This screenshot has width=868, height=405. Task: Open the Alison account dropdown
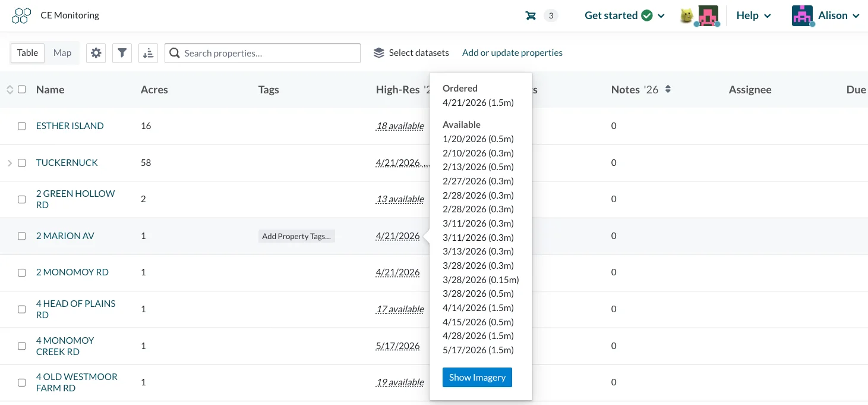[x=826, y=15]
